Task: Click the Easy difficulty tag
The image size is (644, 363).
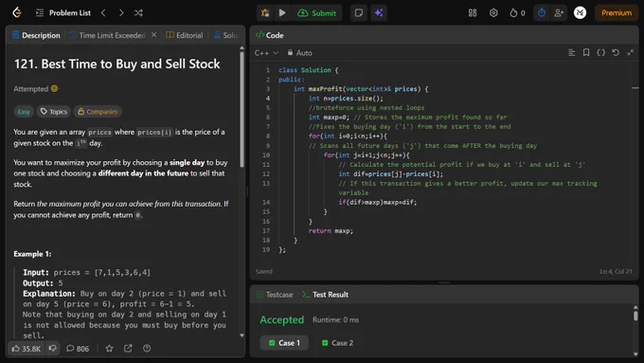Action: point(24,112)
